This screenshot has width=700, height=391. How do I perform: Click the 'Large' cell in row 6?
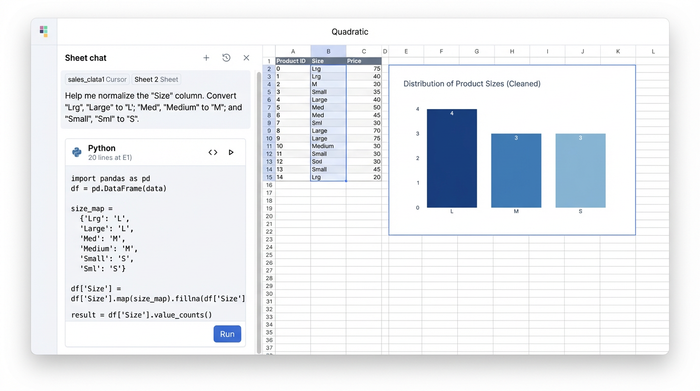[328, 100]
